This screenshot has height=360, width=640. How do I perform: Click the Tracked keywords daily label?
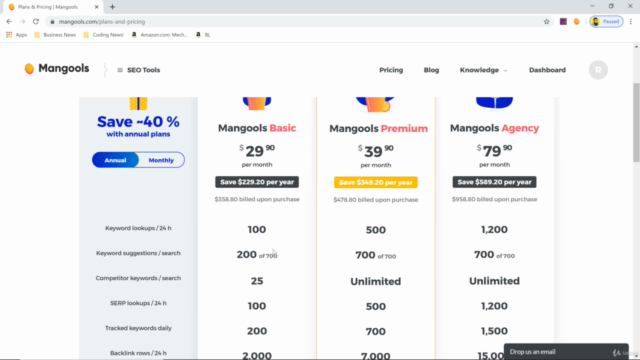pos(138,328)
